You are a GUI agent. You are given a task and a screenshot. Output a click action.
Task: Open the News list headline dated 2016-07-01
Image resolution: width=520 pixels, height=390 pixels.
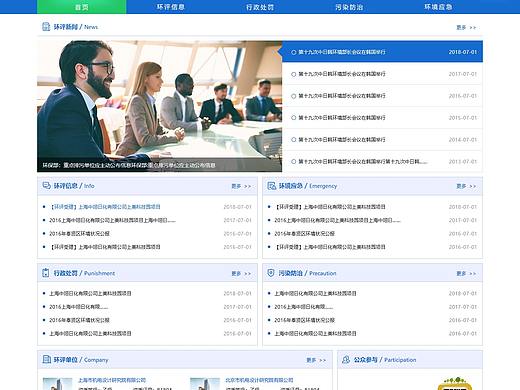(x=382, y=96)
